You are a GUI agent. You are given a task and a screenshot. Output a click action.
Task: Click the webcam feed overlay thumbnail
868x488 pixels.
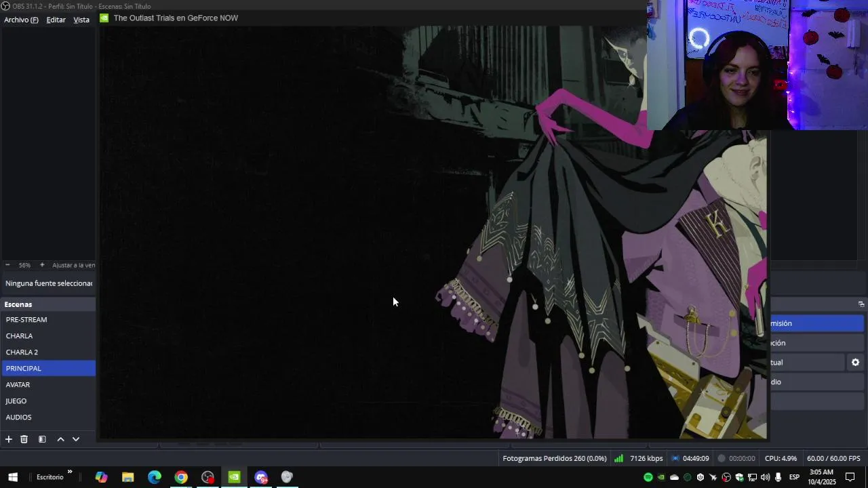(x=757, y=65)
